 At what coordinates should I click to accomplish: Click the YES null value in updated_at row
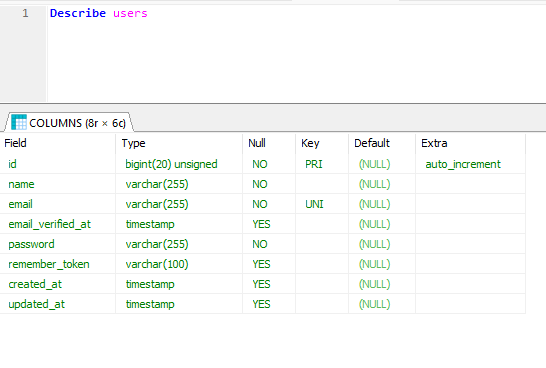coord(269,304)
